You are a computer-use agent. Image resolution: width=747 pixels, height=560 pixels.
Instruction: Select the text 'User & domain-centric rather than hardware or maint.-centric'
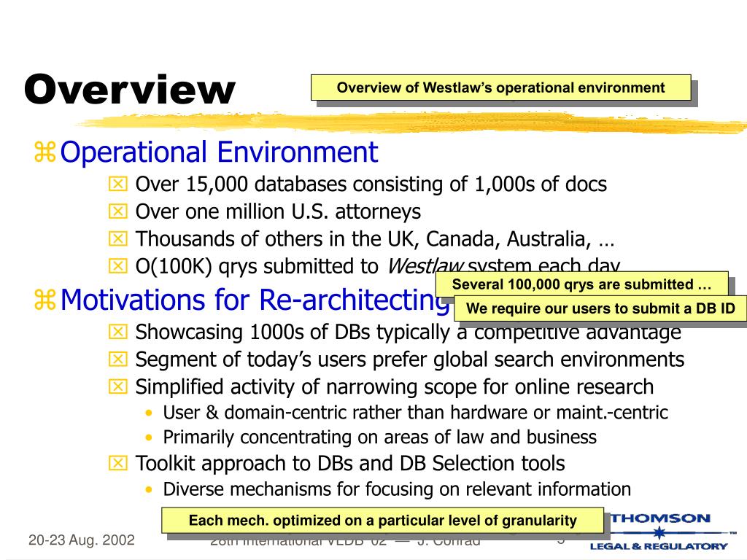point(415,413)
